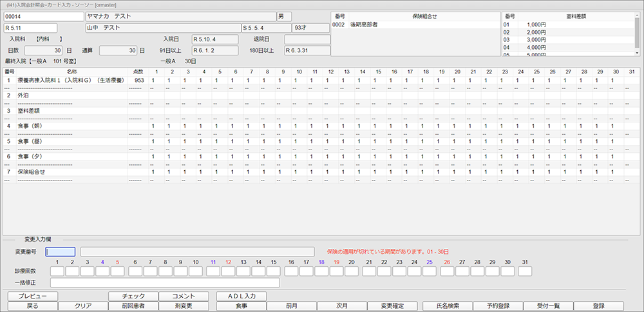Click the 剤変更 button
The height and width of the screenshot is (312, 644).
coord(184,306)
